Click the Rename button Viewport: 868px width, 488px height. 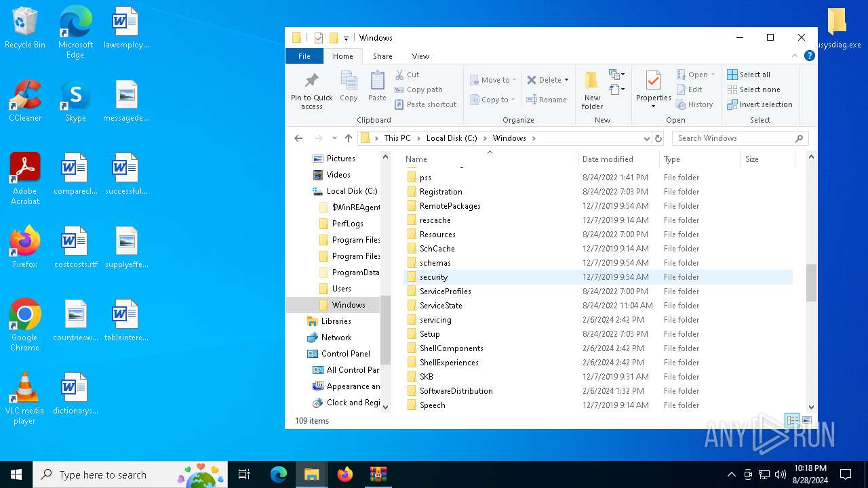[x=547, y=100]
